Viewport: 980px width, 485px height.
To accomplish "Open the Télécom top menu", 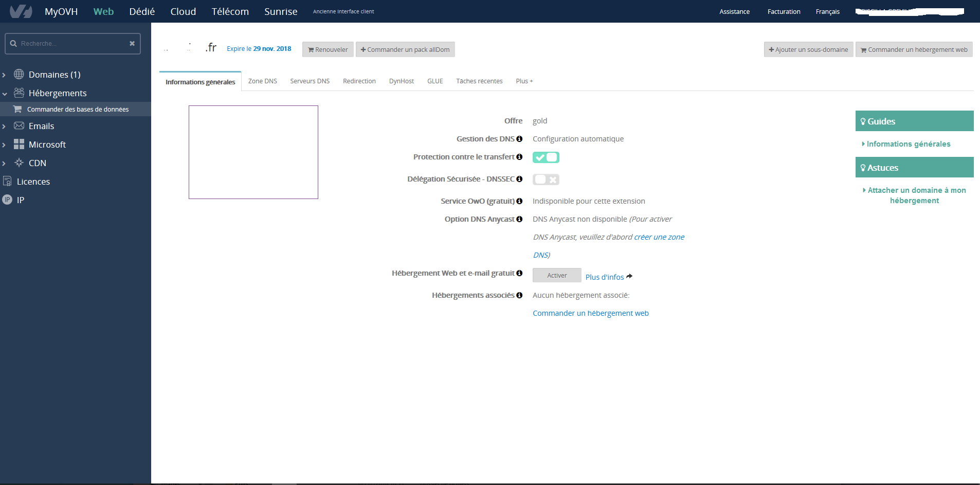I will tap(230, 11).
